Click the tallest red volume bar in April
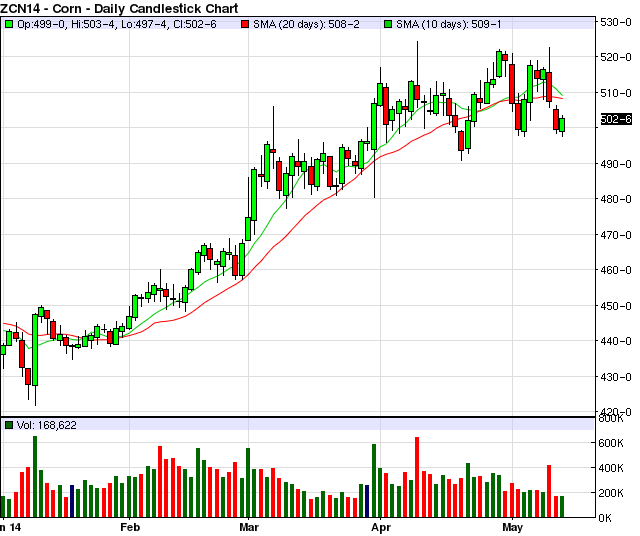Screen dimensions: 640x536 (x=417, y=477)
